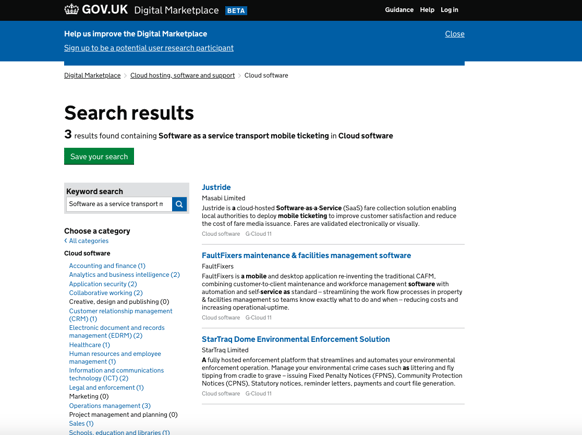
Task: Click the GOV.UK crown logo
Action: point(71,9)
